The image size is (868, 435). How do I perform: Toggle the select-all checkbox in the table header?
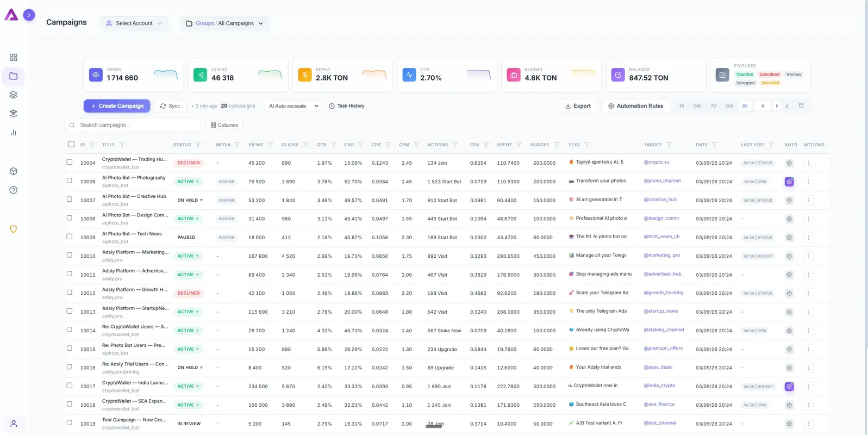(71, 144)
